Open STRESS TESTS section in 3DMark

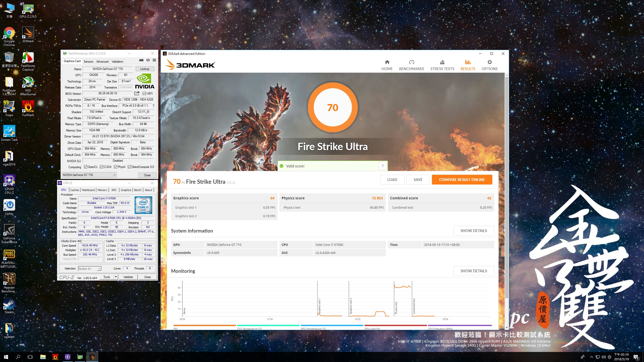(x=442, y=65)
